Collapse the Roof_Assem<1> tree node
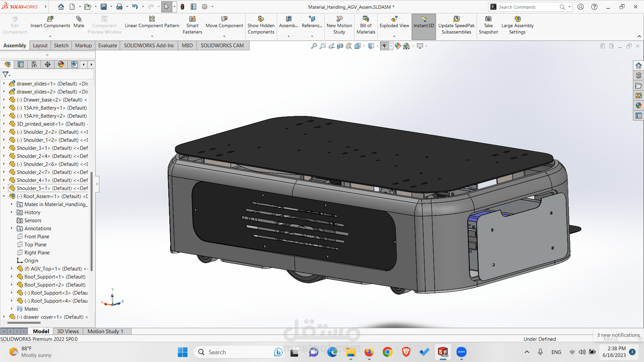Screen dimensions: 644x362 4,196
